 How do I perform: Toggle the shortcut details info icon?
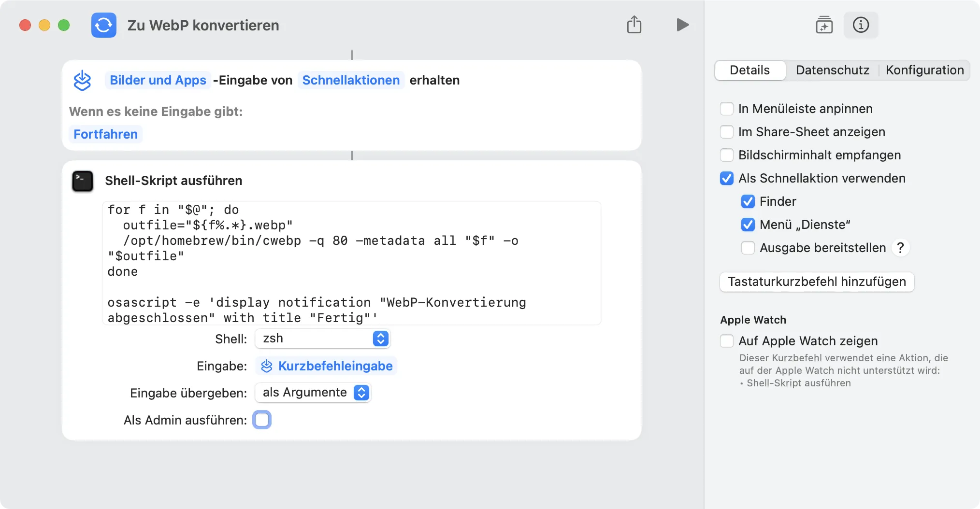coord(861,25)
